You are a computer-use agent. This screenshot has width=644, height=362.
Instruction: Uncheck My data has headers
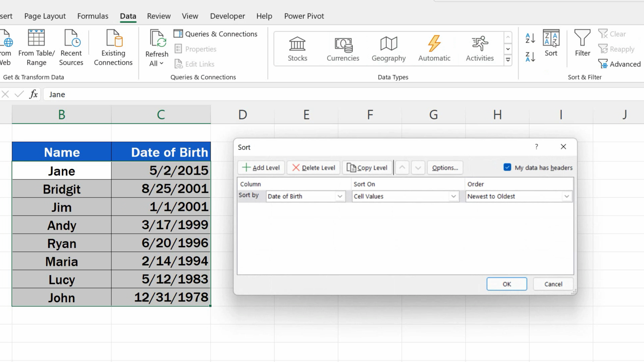(x=507, y=167)
